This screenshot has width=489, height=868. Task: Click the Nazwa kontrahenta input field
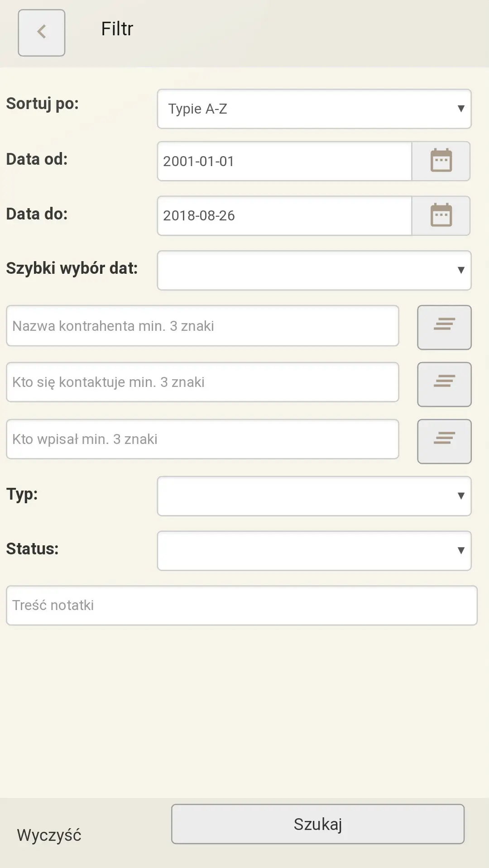[x=202, y=326]
